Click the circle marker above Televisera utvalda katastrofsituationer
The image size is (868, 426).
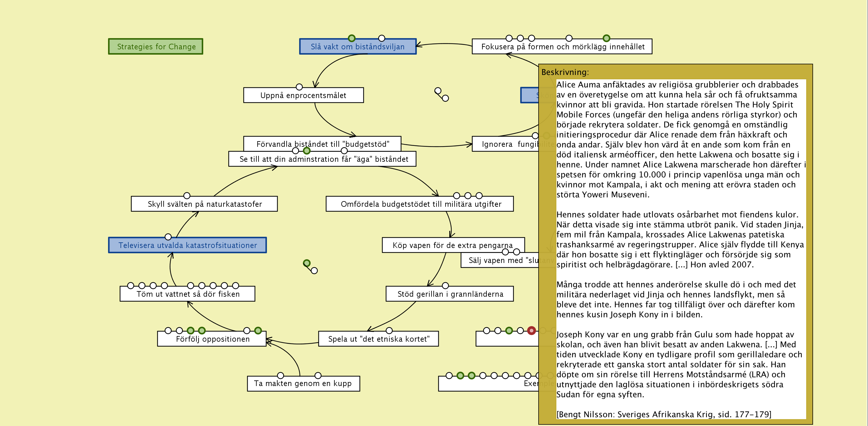coord(168,237)
